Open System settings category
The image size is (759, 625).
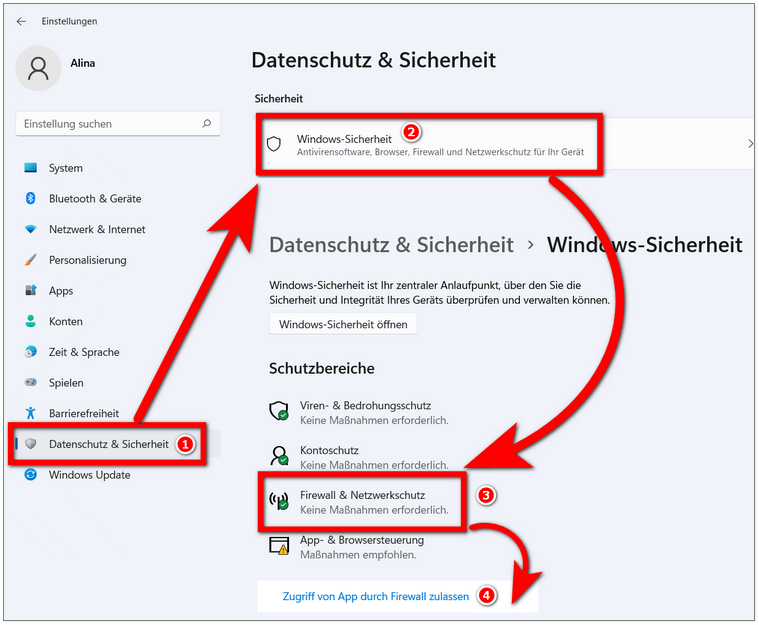pyautogui.click(x=66, y=168)
